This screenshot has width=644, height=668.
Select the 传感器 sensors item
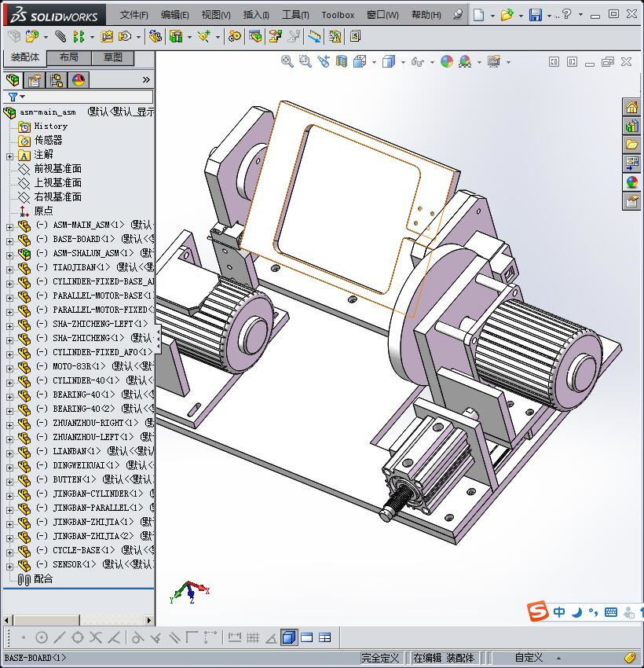pos(48,140)
